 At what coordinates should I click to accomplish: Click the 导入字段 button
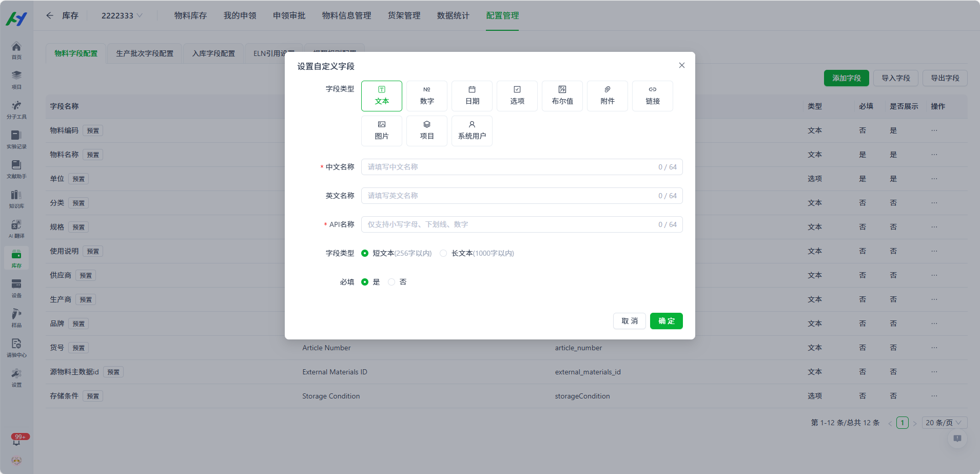[x=895, y=78]
